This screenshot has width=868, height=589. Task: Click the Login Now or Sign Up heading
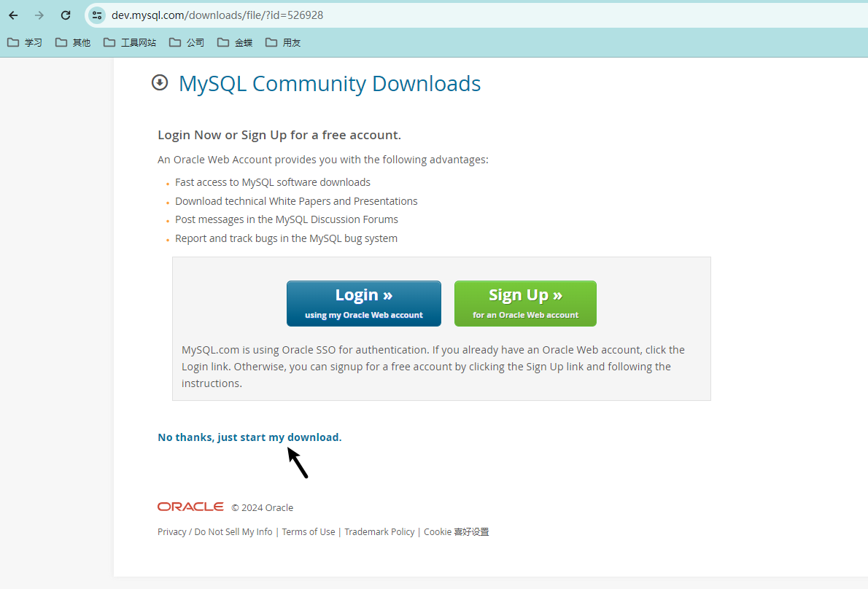[279, 135]
